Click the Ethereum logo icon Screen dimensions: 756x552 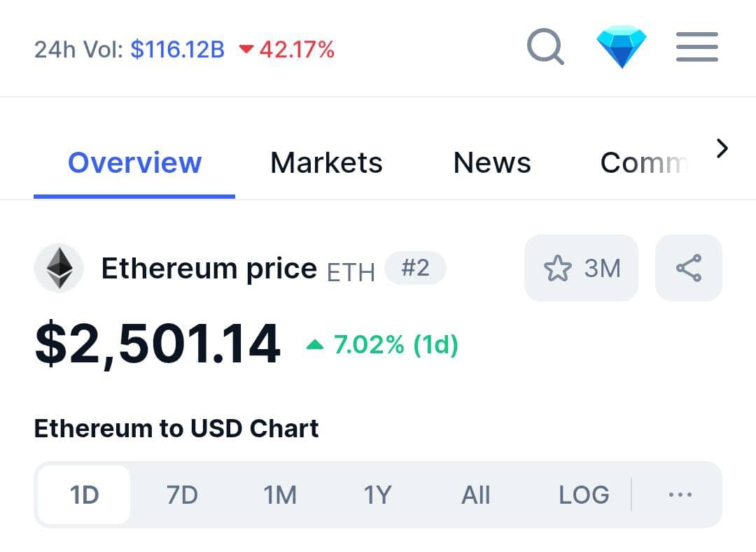[59, 268]
